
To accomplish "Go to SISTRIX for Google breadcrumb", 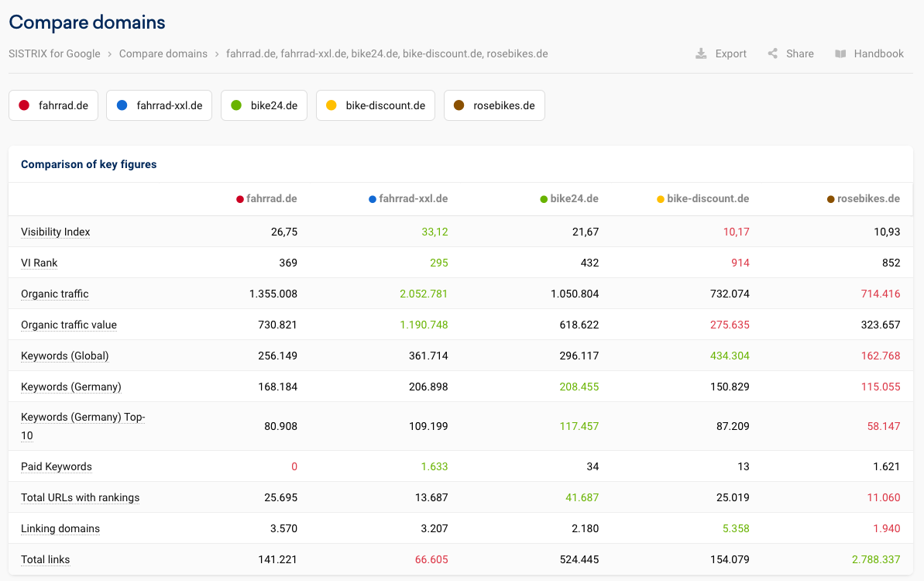I will [x=54, y=53].
